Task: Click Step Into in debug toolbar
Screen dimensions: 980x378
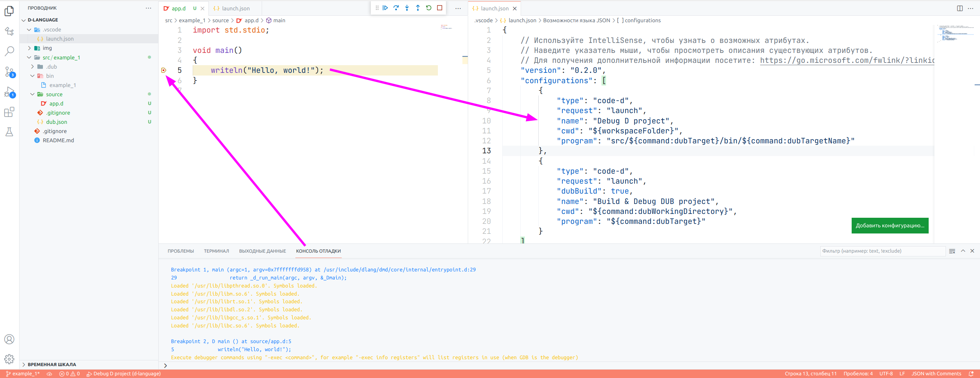Action: click(x=407, y=8)
